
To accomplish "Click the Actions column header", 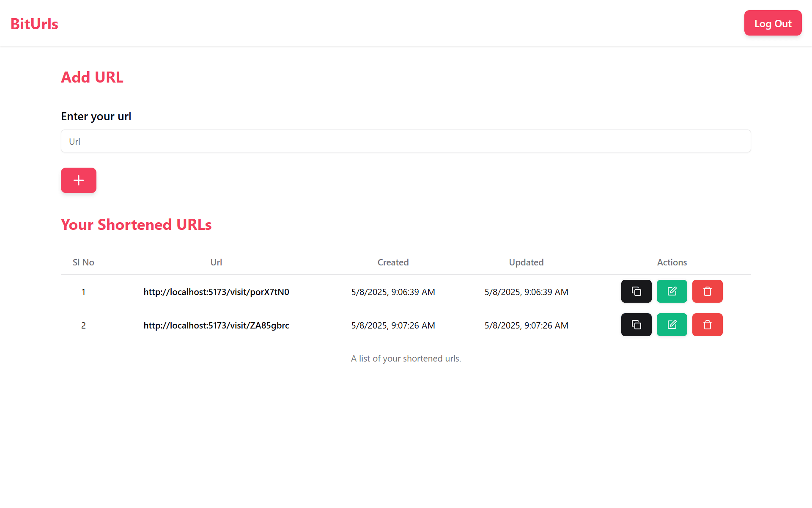I will [672, 262].
